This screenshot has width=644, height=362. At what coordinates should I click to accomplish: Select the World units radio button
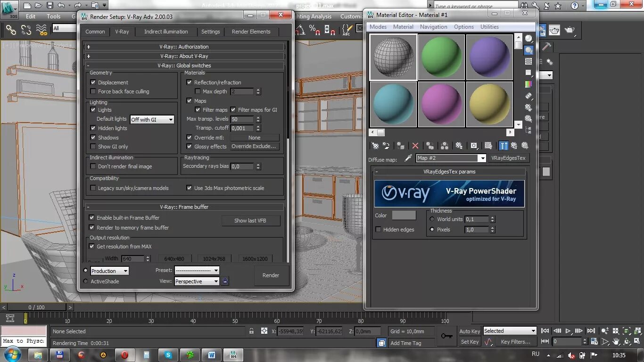(x=432, y=219)
